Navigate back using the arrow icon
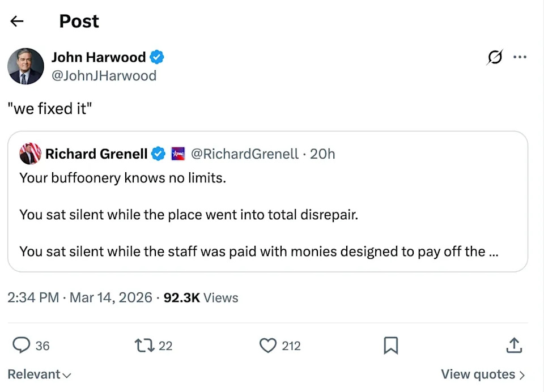The image size is (544, 392). click(x=17, y=21)
